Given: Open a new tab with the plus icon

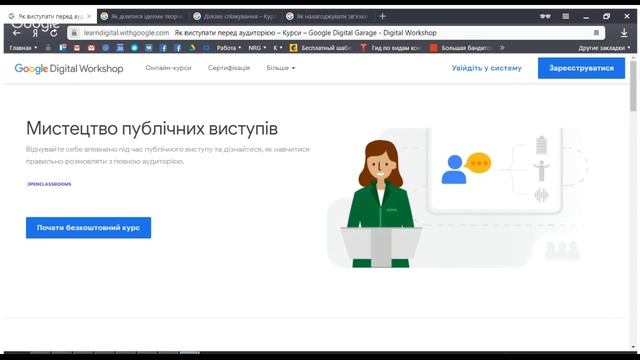Looking at the screenshot, I should click(x=382, y=16).
